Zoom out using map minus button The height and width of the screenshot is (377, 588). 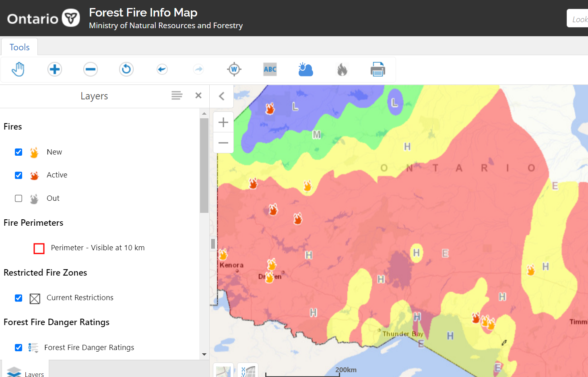pyautogui.click(x=223, y=143)
